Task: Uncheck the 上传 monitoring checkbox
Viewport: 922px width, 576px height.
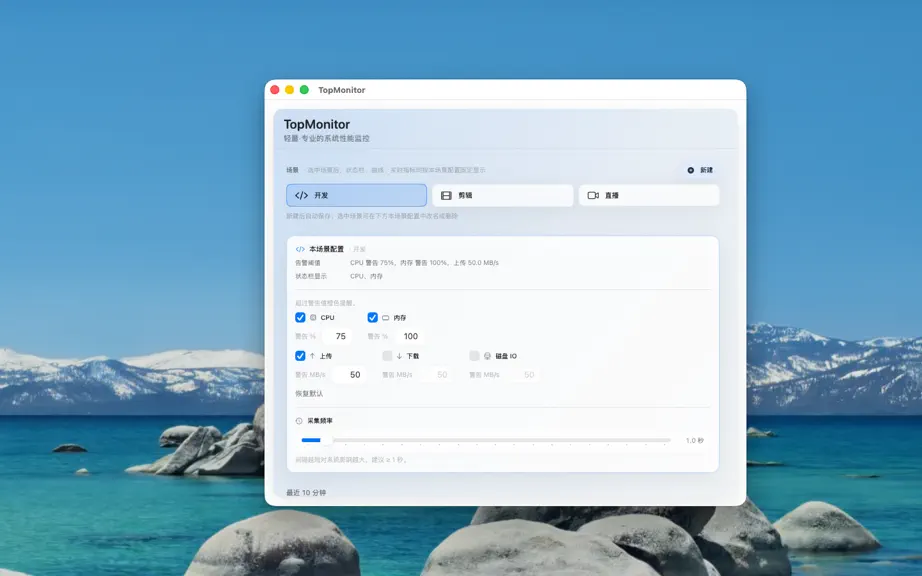Action: [x=300, y=356]
